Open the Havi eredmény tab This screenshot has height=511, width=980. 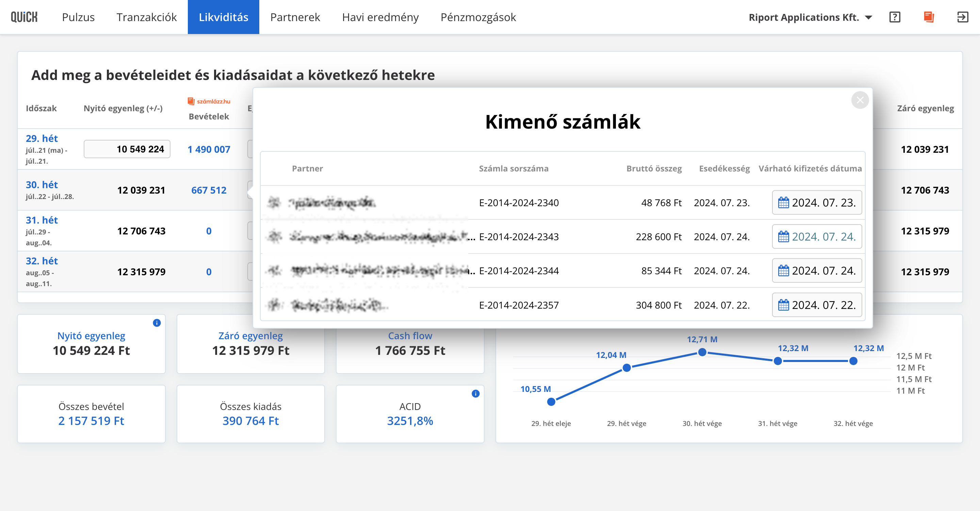pyautogui.click(x=380, y=17)
